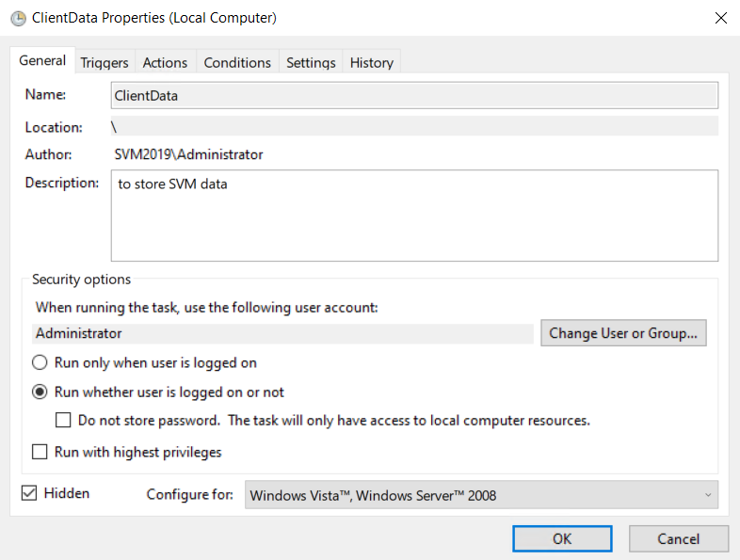Screen dimensions: 740x560
Task: Select the Settings tab
Action: [311, 62]
